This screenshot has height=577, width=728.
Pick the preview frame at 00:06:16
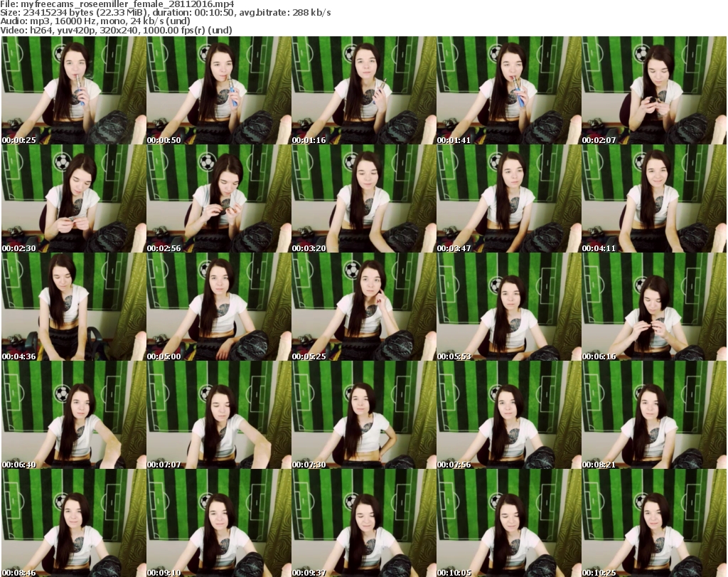[654, 307]
